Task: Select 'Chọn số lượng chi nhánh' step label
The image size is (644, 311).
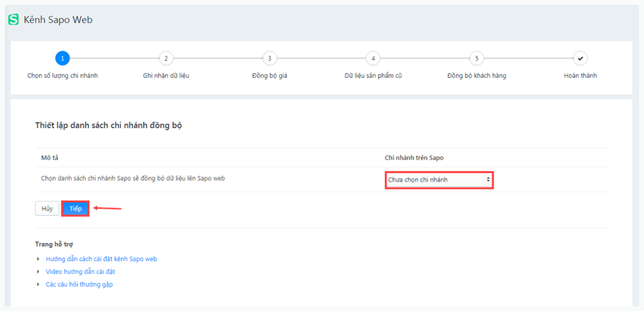Action: [x=62, y=76]
